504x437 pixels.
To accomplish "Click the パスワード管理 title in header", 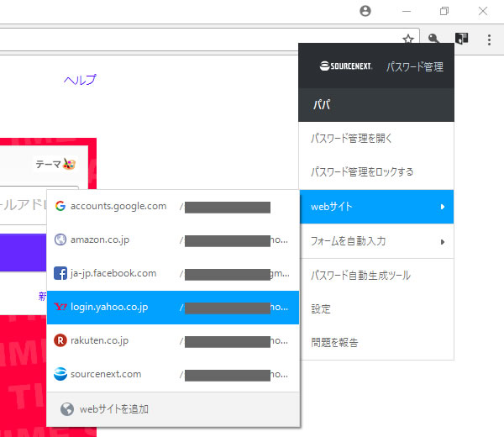I will 415,66.
